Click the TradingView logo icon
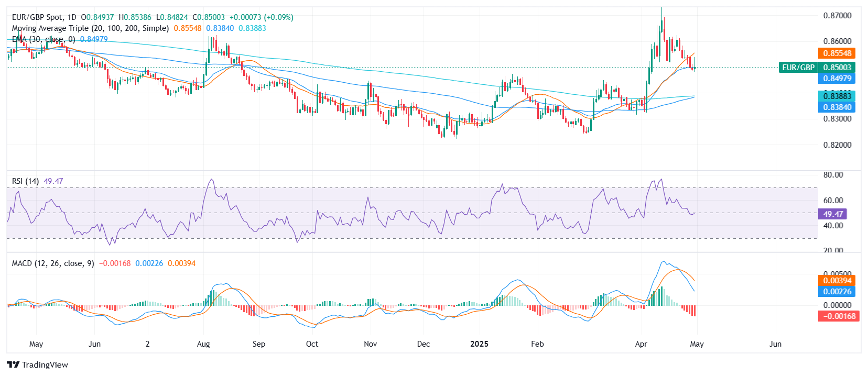The image size is (868, 376). tap(13, 365)
